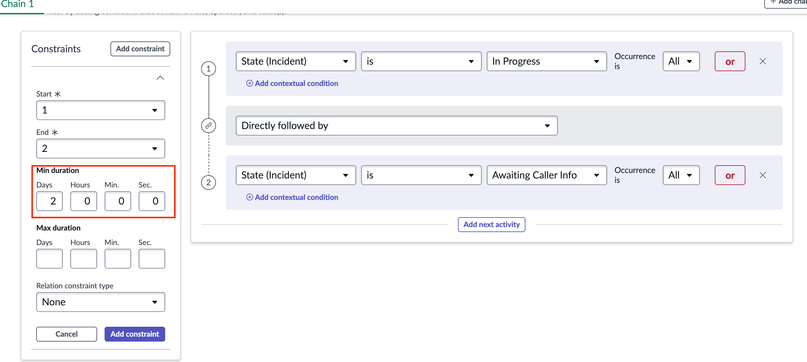This screenshot has width=807, height=362.
Task: Open the In Progress value dropdown
Action: (546, 61)
